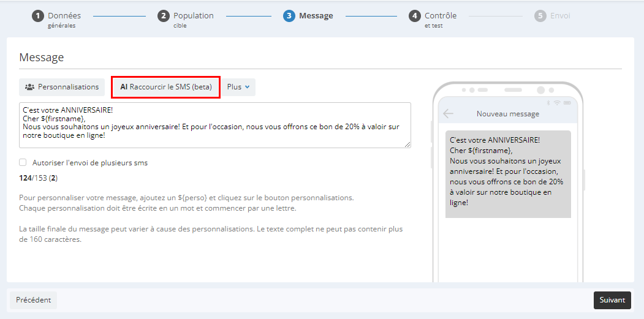The width and height of the screenshot is (644, 319).
Task: Click the step 5 Envoi circle icon
Action: pos(540,16)
